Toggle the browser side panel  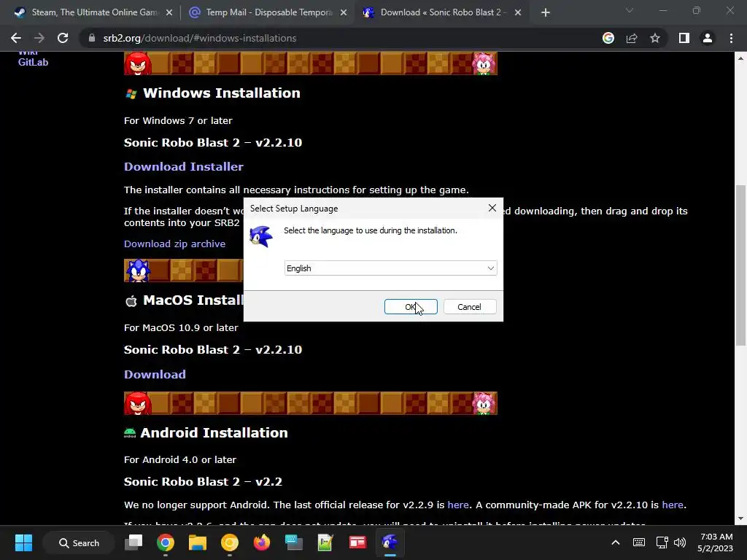click(x=684, y=38)
